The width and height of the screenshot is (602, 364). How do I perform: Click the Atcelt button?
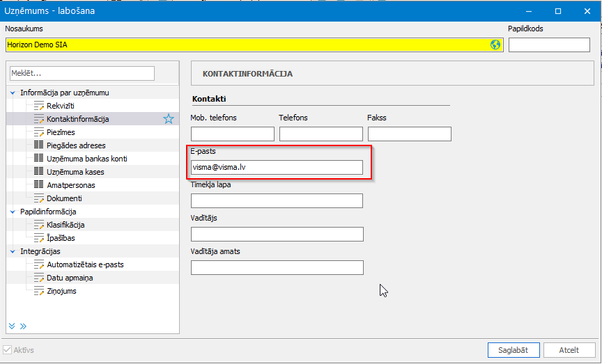569,350
